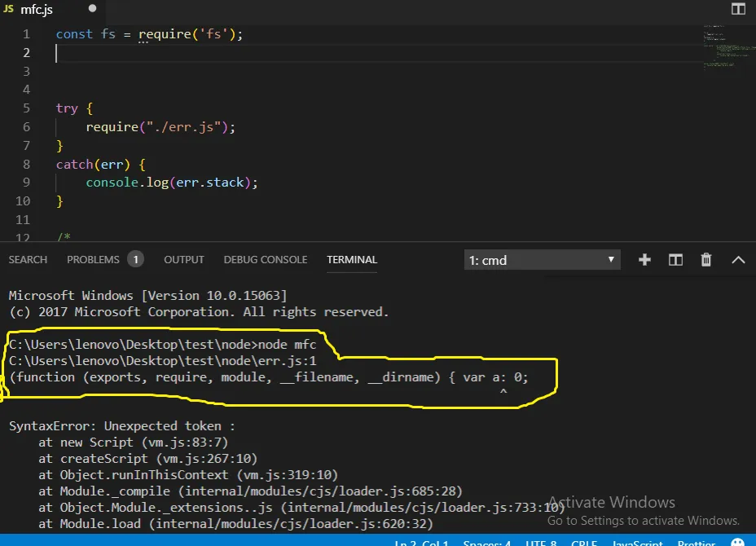Select the TERMINAL tab
The width and height of the screenshot is (756, 546).
(x=352, y=259)
